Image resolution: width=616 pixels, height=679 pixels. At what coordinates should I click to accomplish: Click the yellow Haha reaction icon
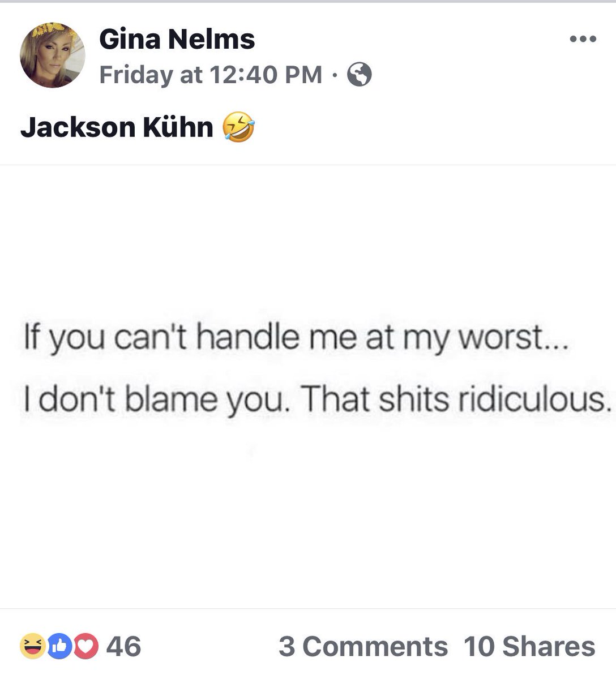tap(33, 646)
